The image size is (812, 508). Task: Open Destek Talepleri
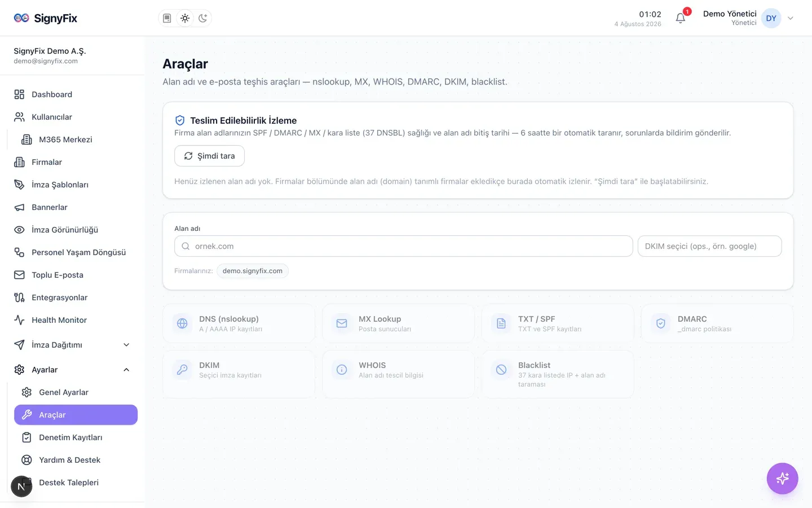(x=76, y=483)
